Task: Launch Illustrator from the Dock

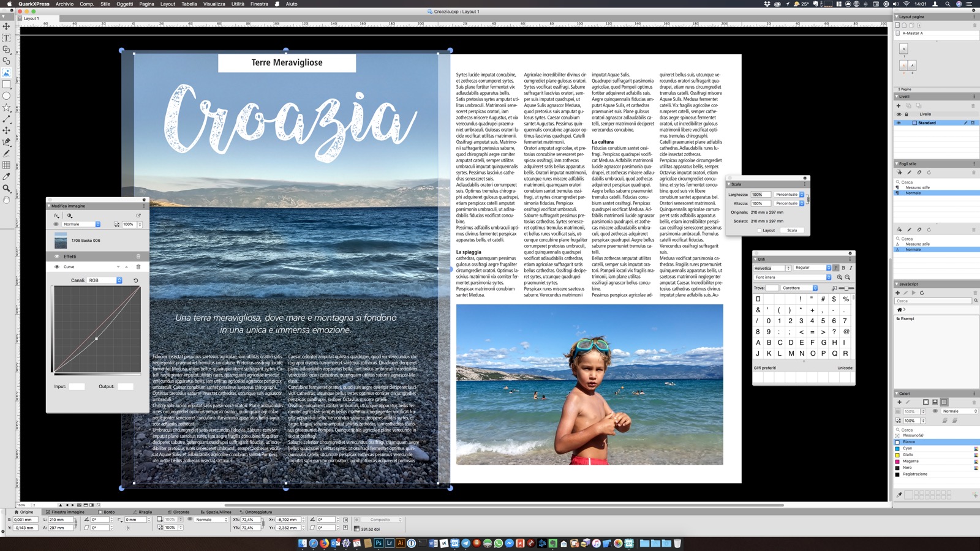Action: (401, 543)
